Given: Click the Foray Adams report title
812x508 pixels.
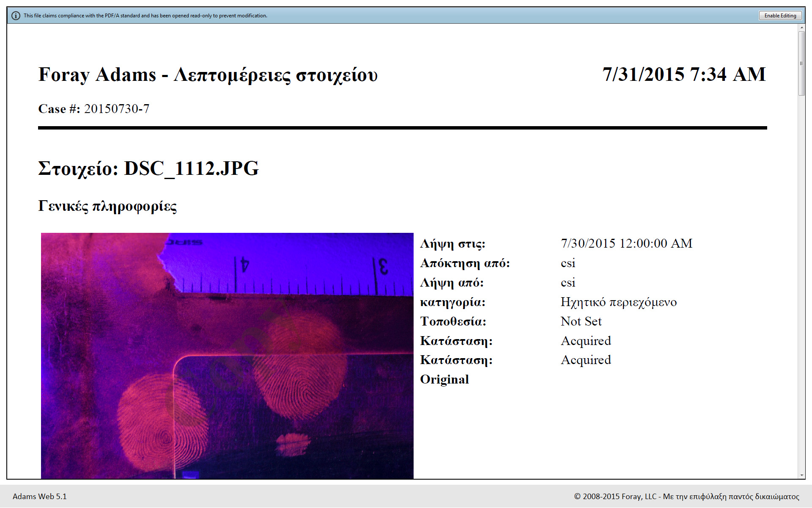Looking at the screenshot, I should [x=208, y=75].
